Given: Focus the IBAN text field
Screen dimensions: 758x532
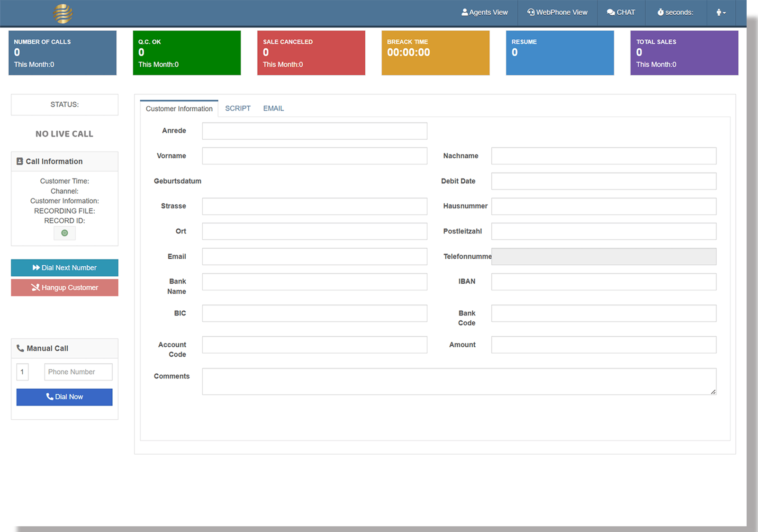Looking at the screenshot, I should (x=603, y=282).
